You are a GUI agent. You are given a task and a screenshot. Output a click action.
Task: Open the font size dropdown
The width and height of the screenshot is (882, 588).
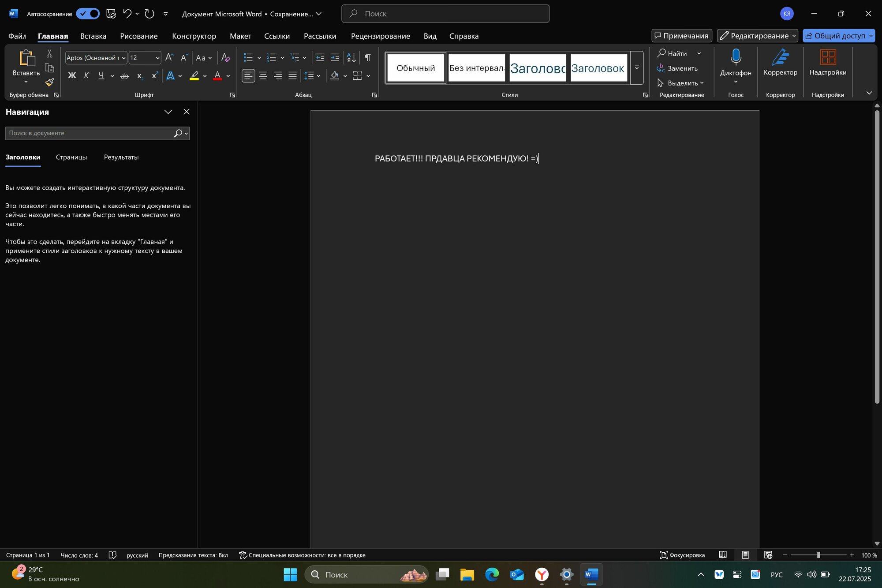point(157,58)
